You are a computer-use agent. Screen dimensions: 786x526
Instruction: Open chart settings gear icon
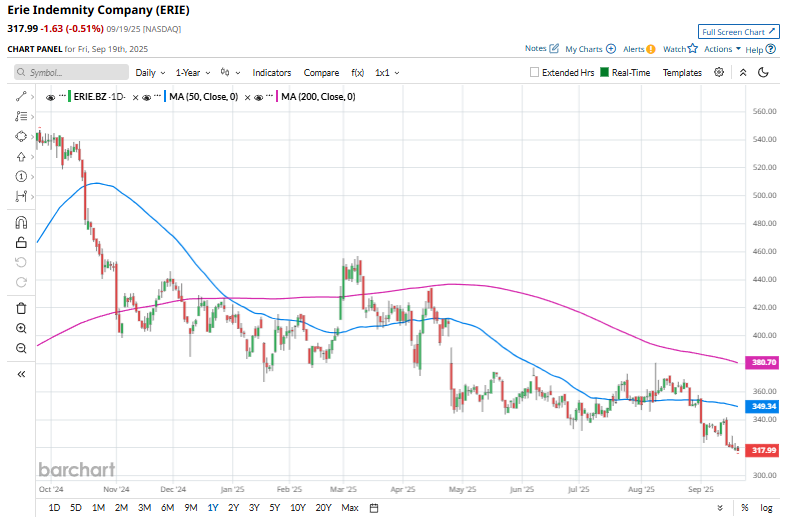719,72
